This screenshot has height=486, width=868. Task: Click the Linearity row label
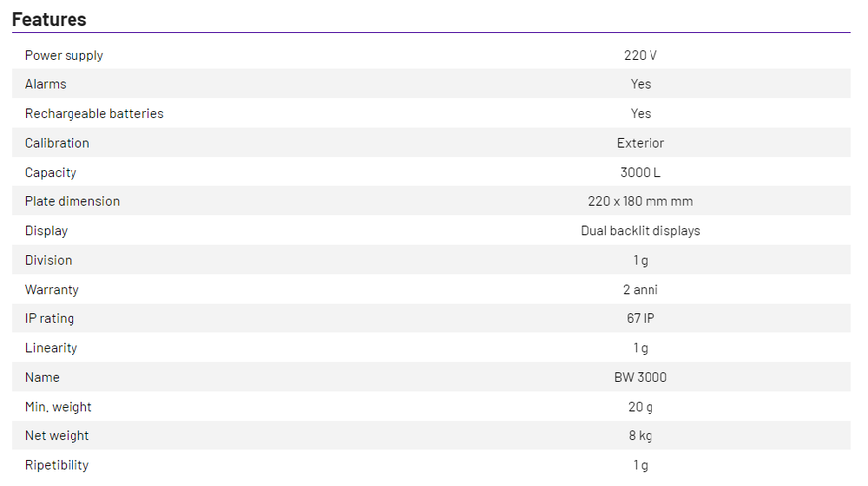51,348
